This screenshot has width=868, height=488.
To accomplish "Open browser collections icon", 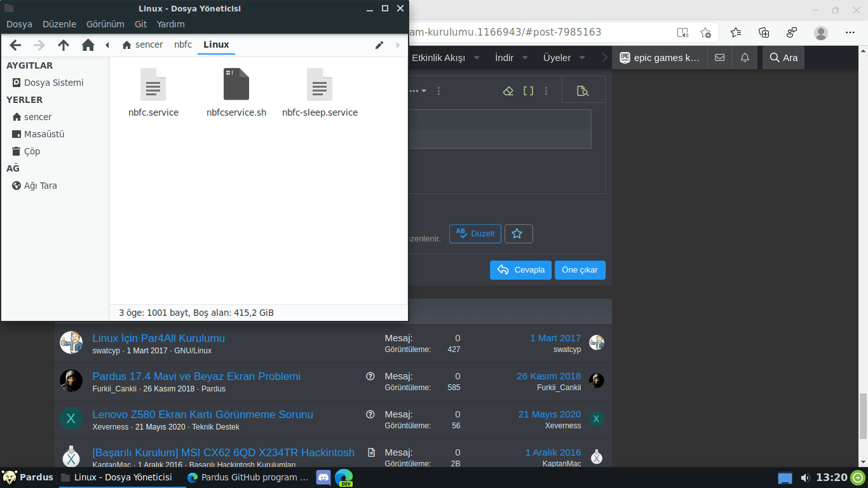I will point(764,32).
